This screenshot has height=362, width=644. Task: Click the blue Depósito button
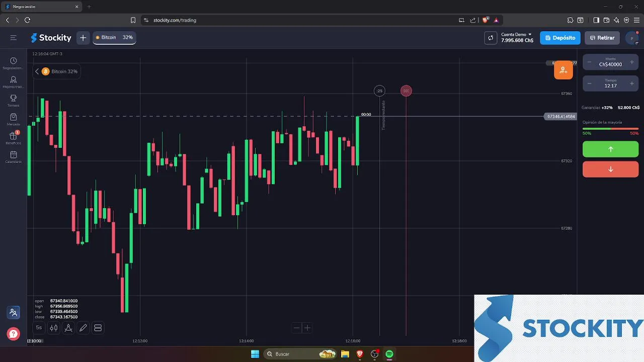560,38
